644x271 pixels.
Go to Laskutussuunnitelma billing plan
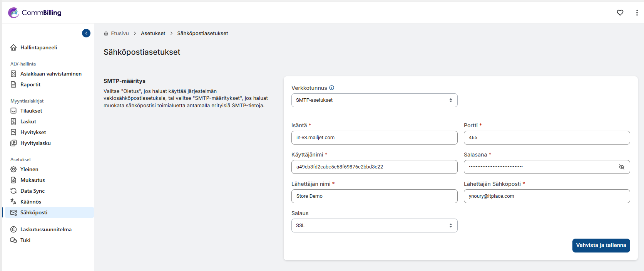46,229
